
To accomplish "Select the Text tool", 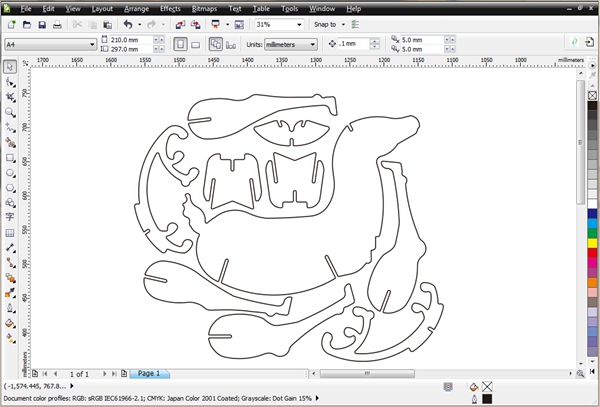I will click(x=10, y=217).
